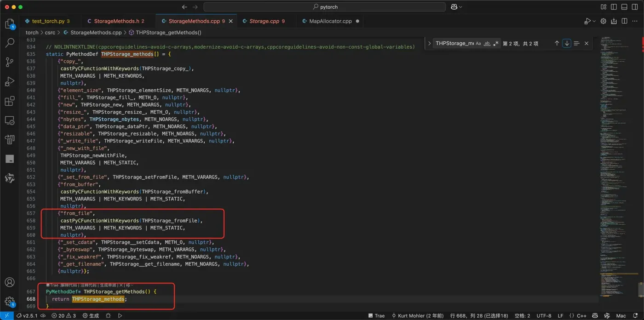The height and width of the screenshot is (320, 644).
Task: Close the StorageMethods.cpp tab
Action: click(230, 21)
